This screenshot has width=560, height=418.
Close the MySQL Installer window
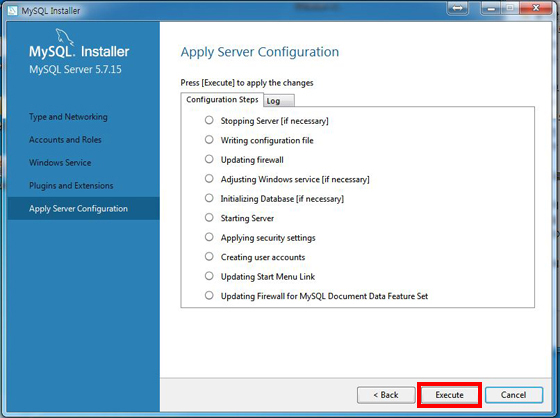coord(536,8)
